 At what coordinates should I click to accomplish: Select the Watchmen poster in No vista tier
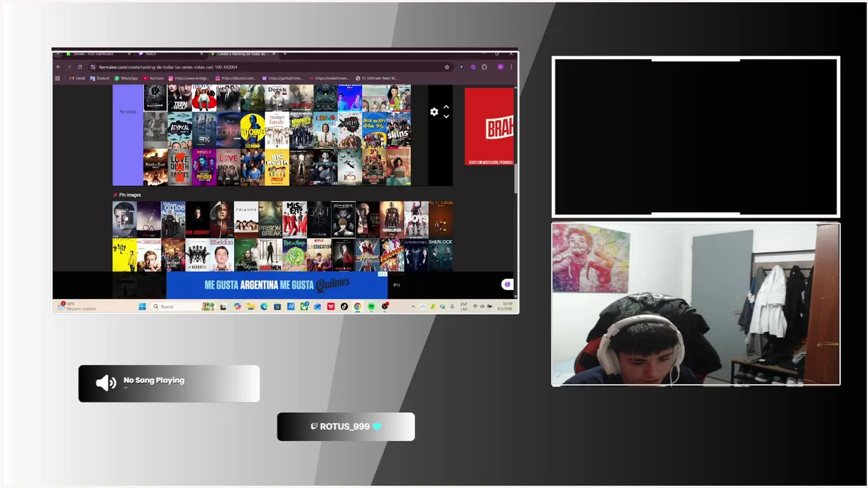coord(252,130)
